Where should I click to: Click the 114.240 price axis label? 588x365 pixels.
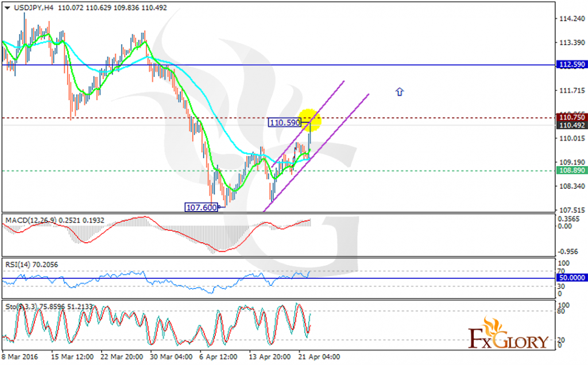(x=572, y=19)
